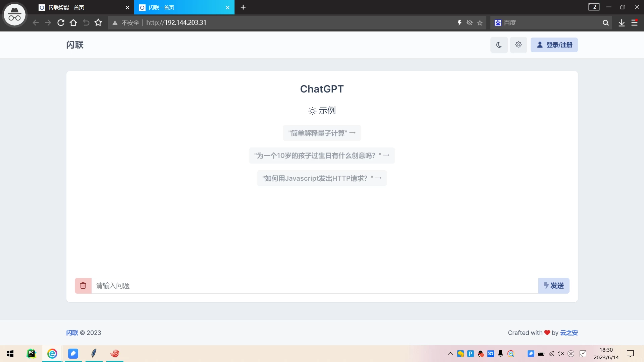644x362 pixels.
Task: Open the browser hamburger menu
Action: pos(635,23)
